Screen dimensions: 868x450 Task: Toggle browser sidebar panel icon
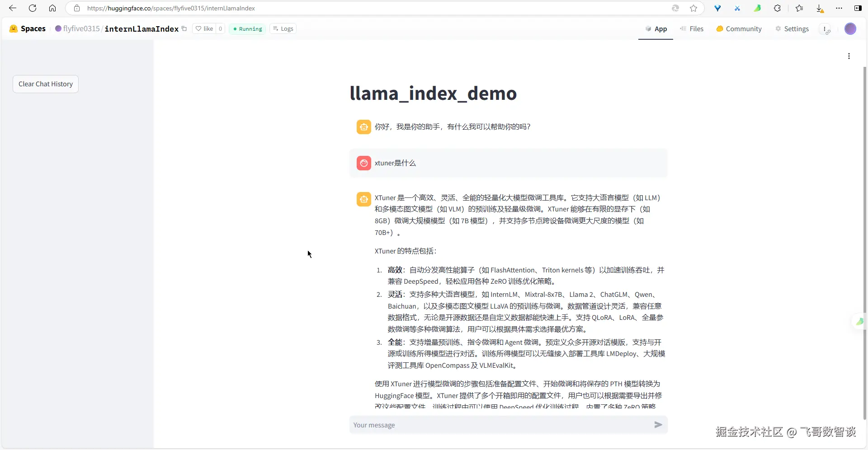click(858, 8)
